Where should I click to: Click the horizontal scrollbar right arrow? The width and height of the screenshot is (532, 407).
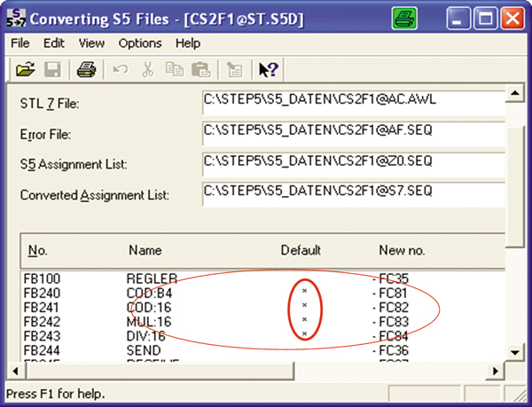coord(496,371)
